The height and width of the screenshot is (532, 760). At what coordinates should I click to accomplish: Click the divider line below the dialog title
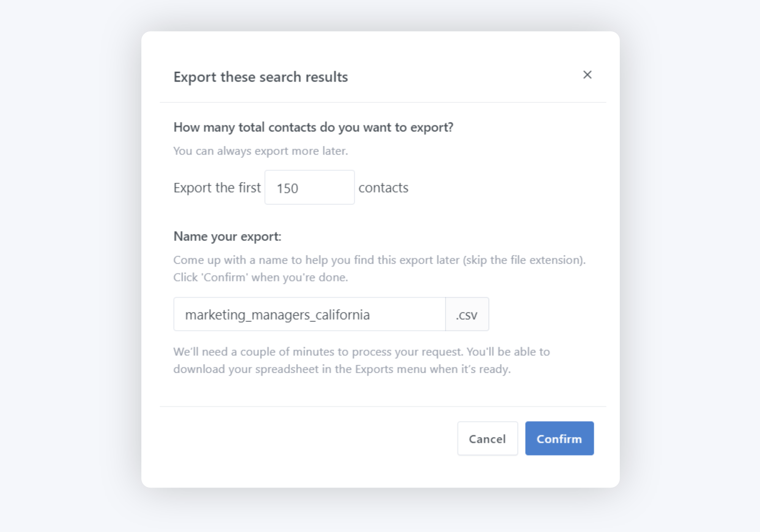click(x=383, y=102)
